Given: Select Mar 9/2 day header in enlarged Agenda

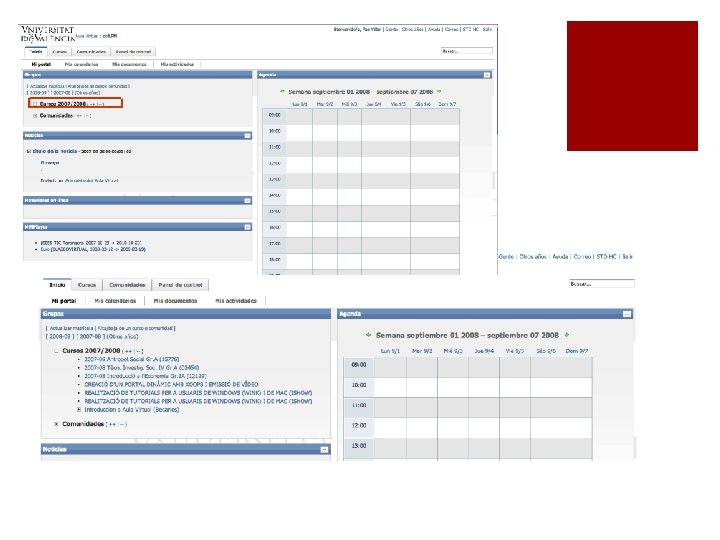Looking at the screenshot, I should click(x=422, y=351).
